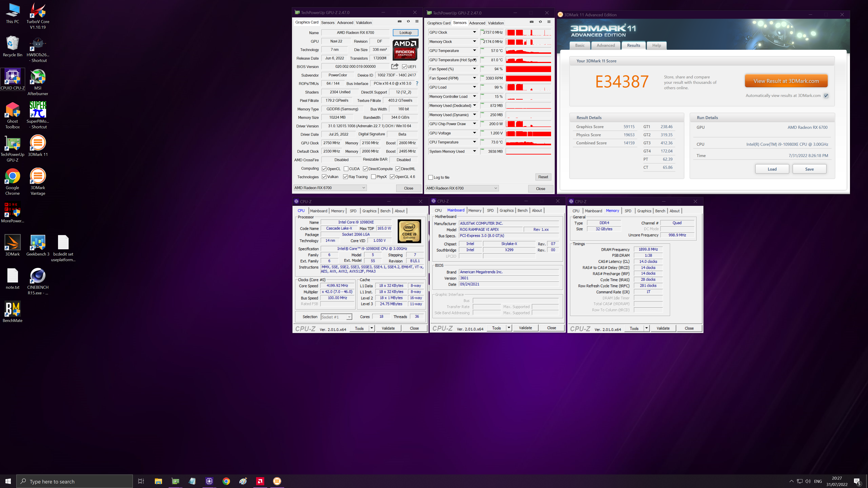
Task: Click View Result at 3DMark.com button
Action: [x=786, y=81]
